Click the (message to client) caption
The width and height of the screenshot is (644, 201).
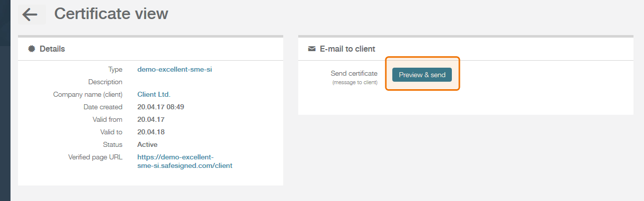pos(355,82)
